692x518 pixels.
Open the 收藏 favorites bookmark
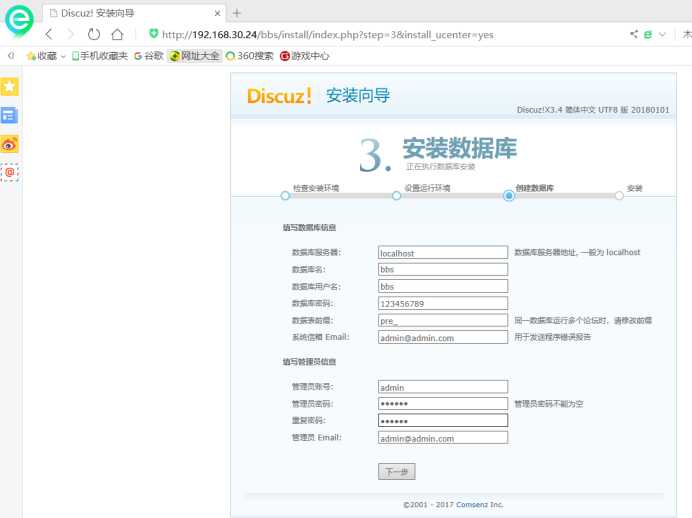tap(42, 56)
